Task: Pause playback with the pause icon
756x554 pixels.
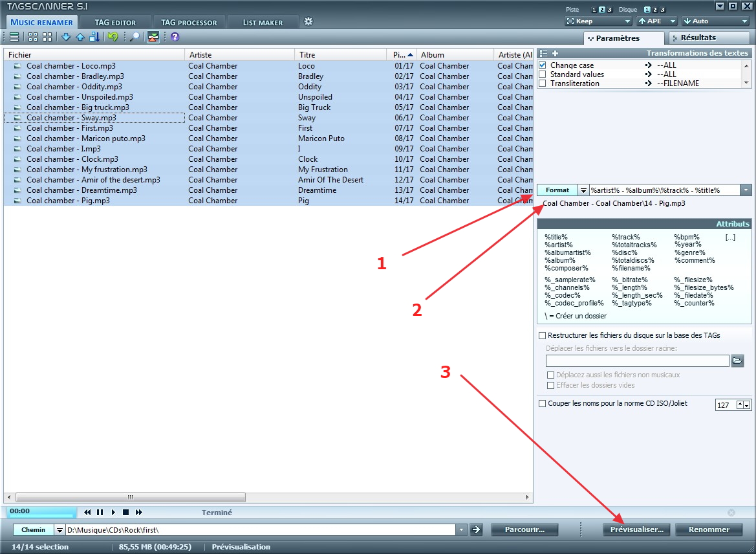Action: [x=100, y=512]
